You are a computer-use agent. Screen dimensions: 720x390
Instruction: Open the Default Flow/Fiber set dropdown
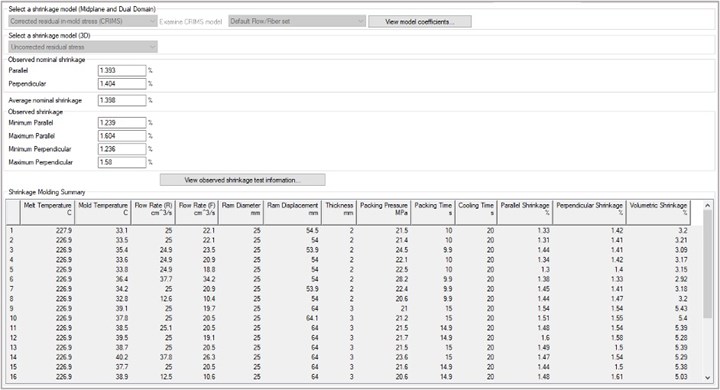[297, 21]
